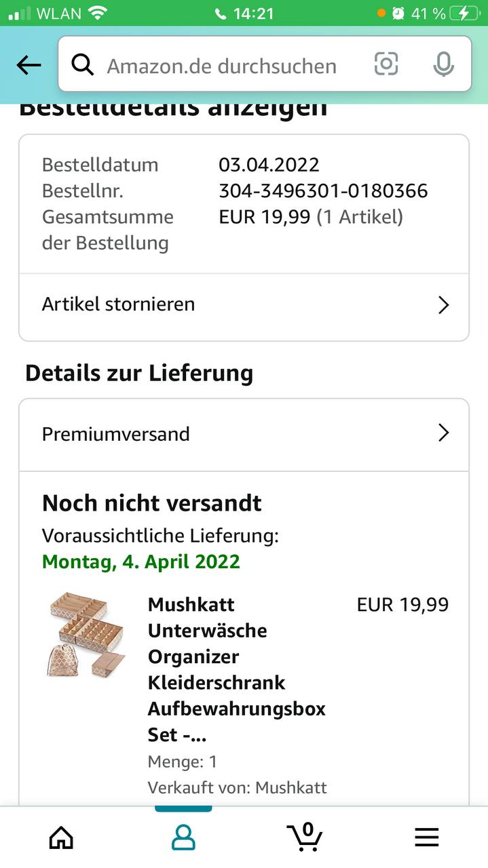Tap the search magnifier icon
This screenshot has width=488, height=868.
pos(82,65)
